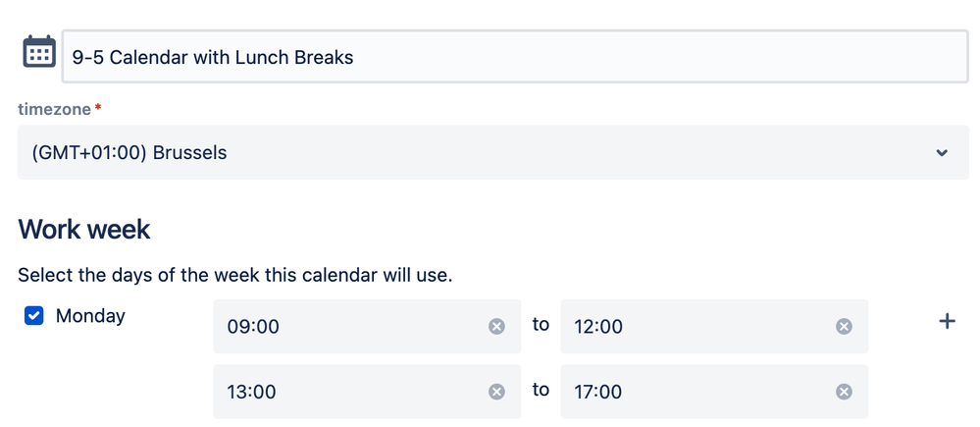
Task: Toggle the Monday checkbox
Action: (x=33, y=316)
